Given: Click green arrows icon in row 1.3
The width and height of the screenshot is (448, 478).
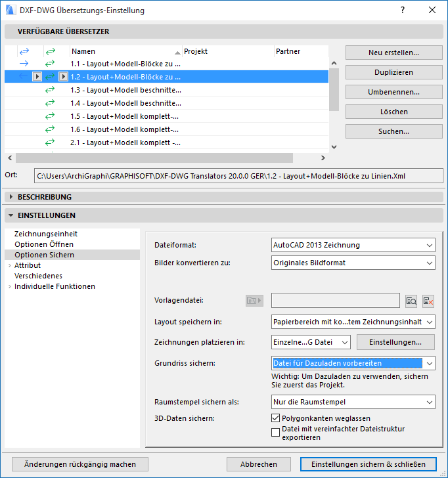Looking at the screenshot, I should tap(50, 89).
